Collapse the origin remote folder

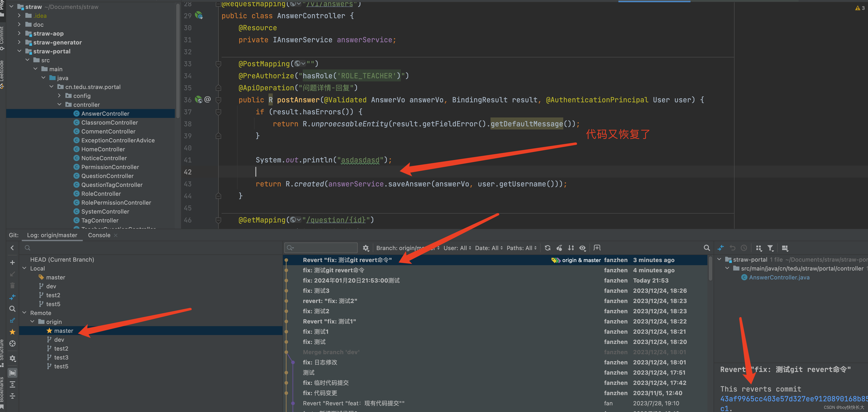click(x=32, y=322)
